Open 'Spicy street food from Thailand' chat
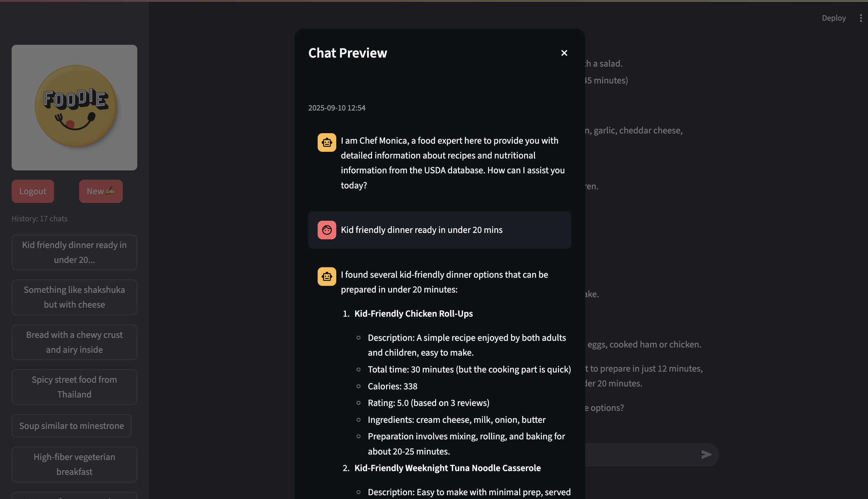The height and width of the screenshot is (499, 868). click(74, 387)
